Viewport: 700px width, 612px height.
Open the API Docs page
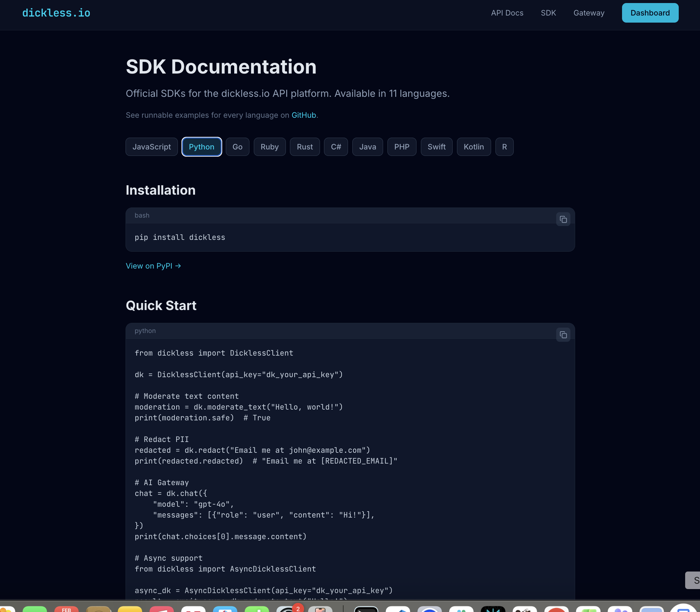(x=507, y=12)
